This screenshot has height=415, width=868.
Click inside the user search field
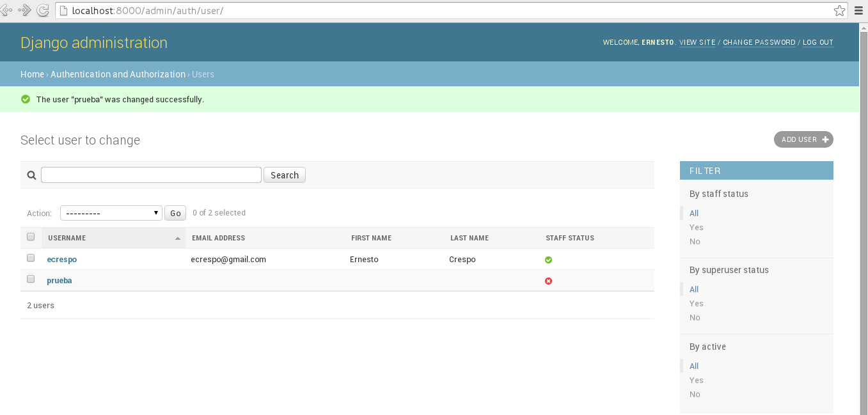pos(151,175)
